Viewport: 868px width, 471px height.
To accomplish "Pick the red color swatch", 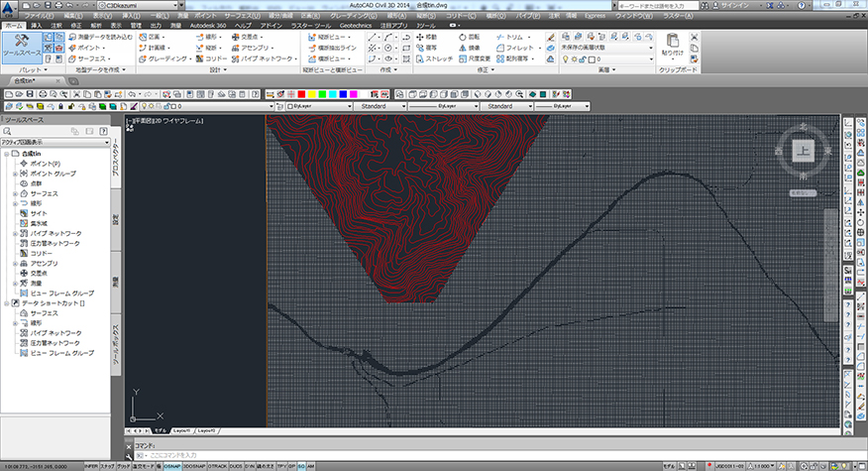I will tap(301, 94).
